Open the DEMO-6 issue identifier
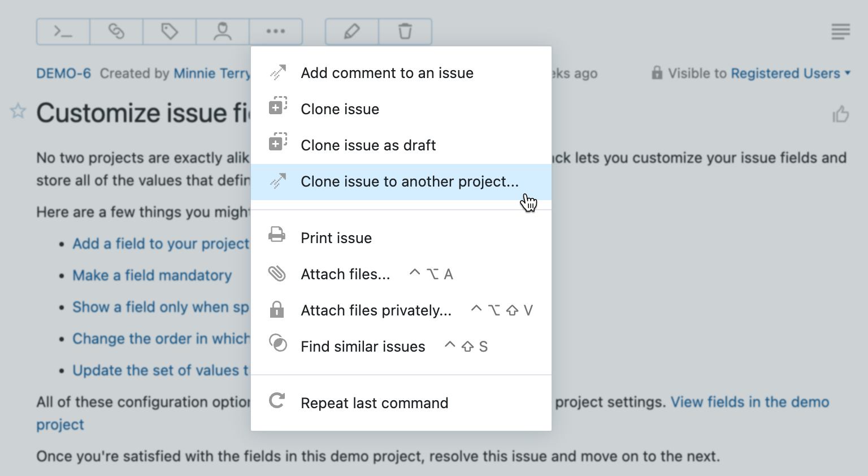 [x=63, y=73]
